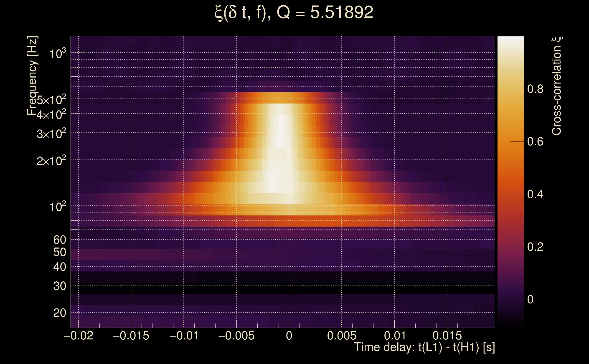Click the –0.005 time delay tick label
Viewport: 589px width, 364px height.
[x=236, y=336]
